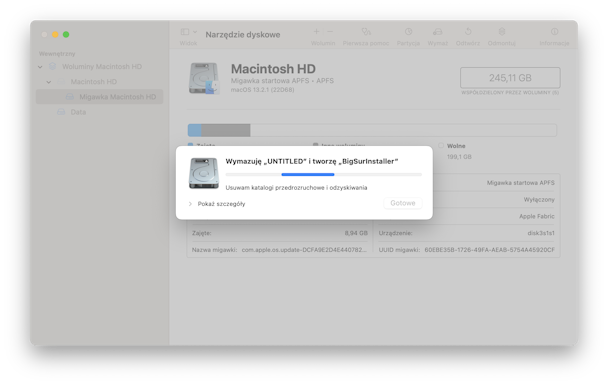This screenshot has height=385, width=608.
Task: Open the Widok sidebar view dropdown
Action: [189, 32]
